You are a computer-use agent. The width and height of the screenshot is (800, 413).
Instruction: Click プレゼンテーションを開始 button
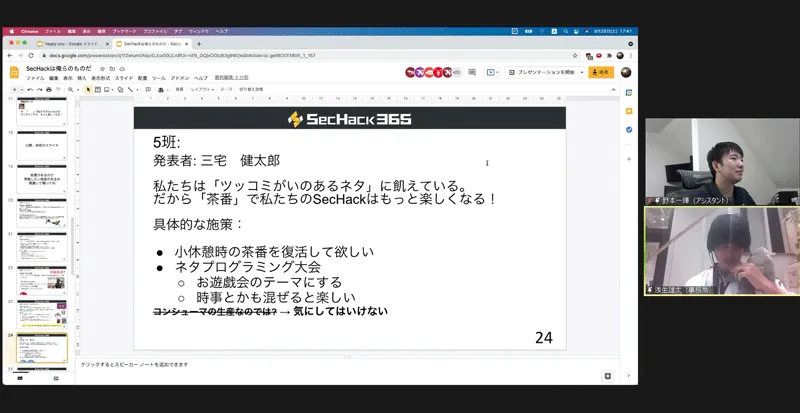543,72
